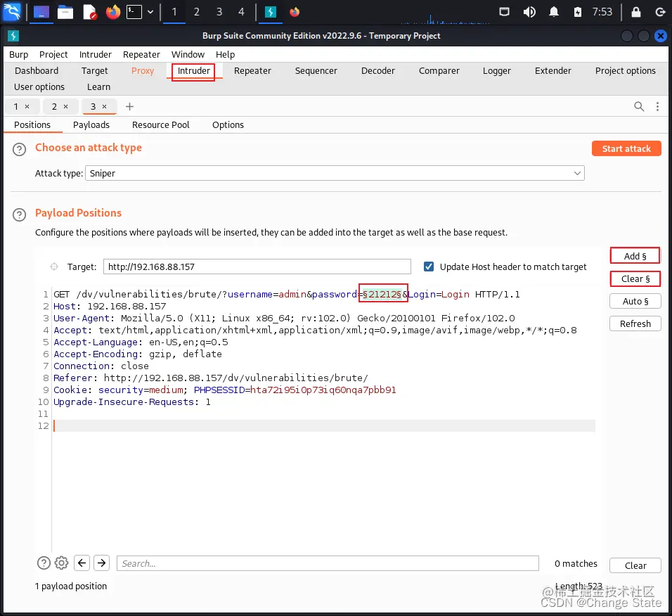The image size is (672, 616).
Task: Open the Comparer tab
Action: pos(439,71)
